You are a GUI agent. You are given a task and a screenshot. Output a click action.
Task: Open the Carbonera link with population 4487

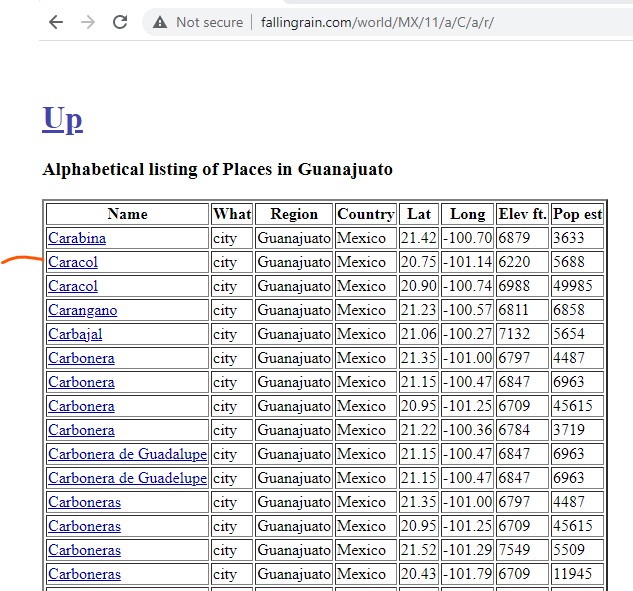coord(81,358)
